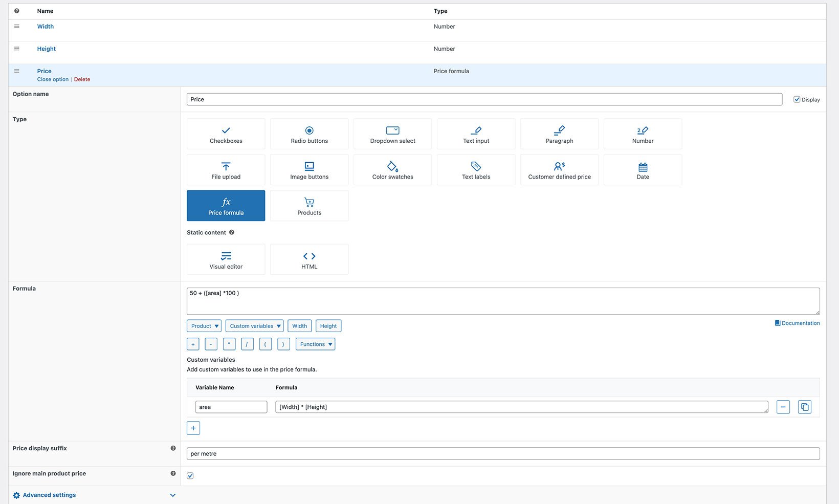
Task: Uncheck Ignore main product price
Action: point(190,476)
